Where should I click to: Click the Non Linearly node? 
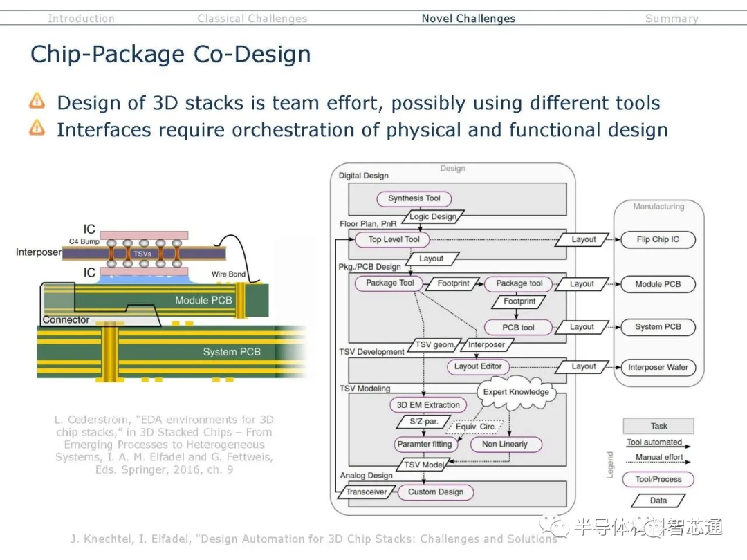[x=505, y=445]
